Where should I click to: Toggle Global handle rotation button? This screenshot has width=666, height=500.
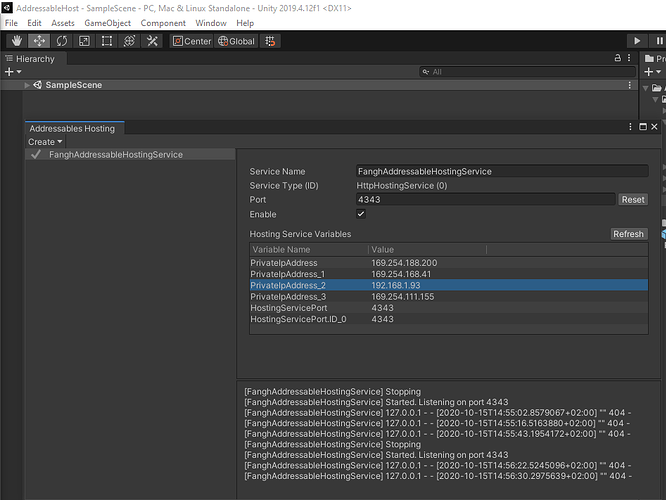click(237, 41)
